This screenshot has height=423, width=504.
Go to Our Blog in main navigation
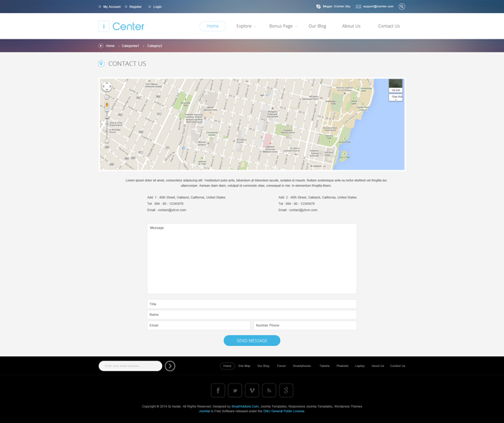click(317, 26)
